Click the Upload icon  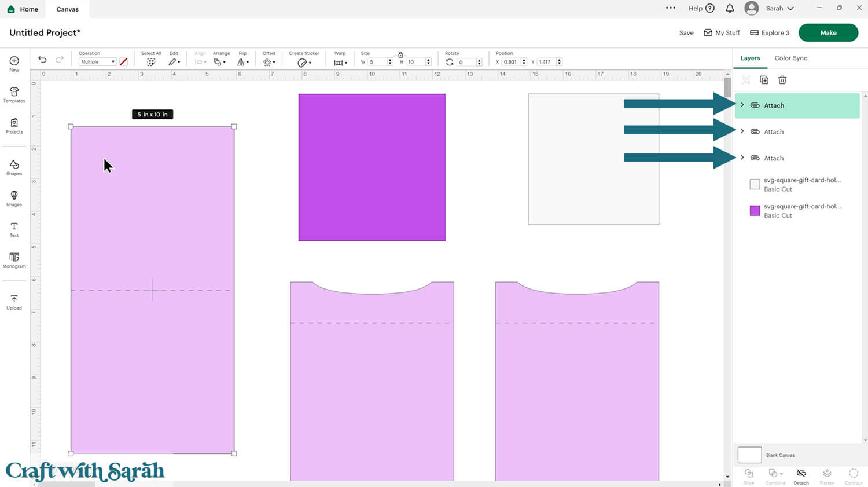14,302
